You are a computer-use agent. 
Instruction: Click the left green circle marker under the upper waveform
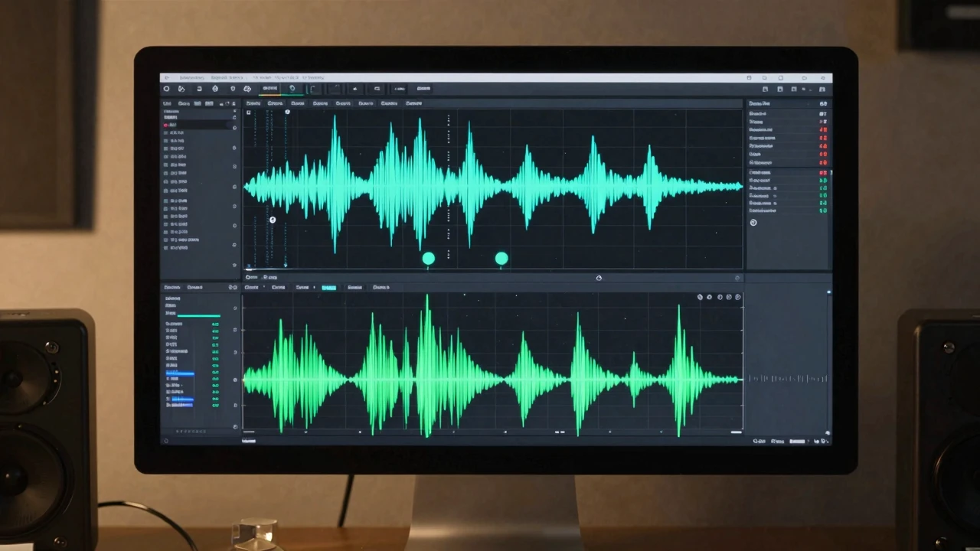(x=429, y=259)
